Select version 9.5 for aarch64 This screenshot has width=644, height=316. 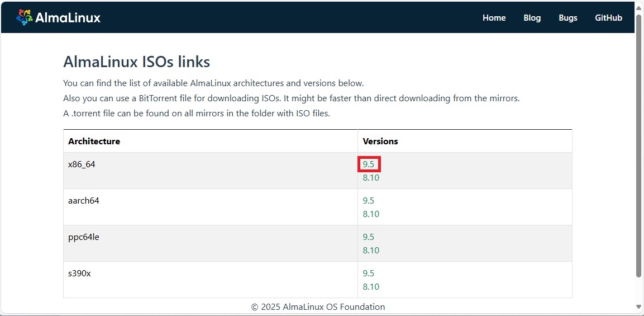pyautogui.click(x=369, y=201)
